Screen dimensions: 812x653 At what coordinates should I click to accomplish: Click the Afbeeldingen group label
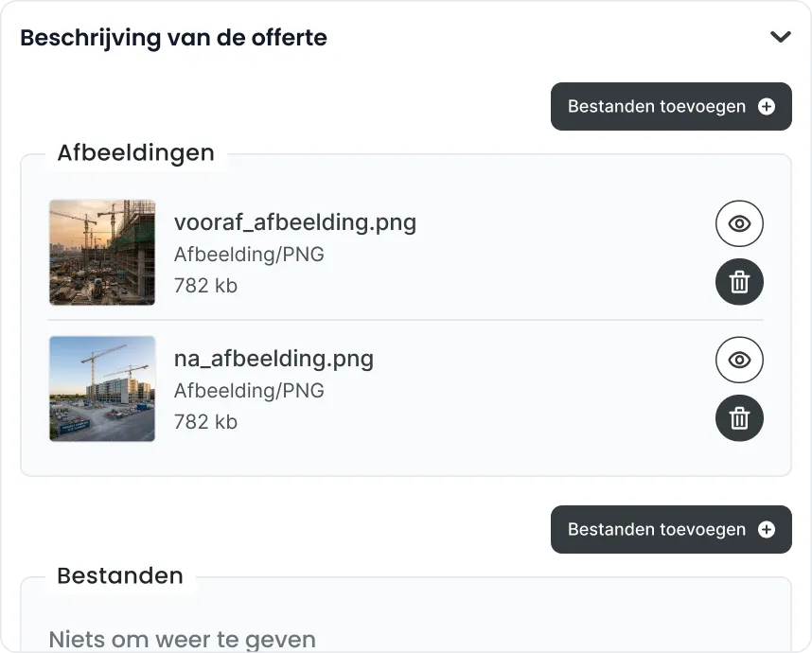[135, 153]
